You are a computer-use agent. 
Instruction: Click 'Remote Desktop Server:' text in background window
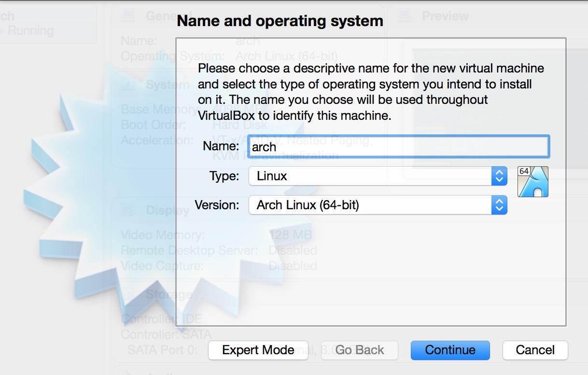click(x=190, y=251)
